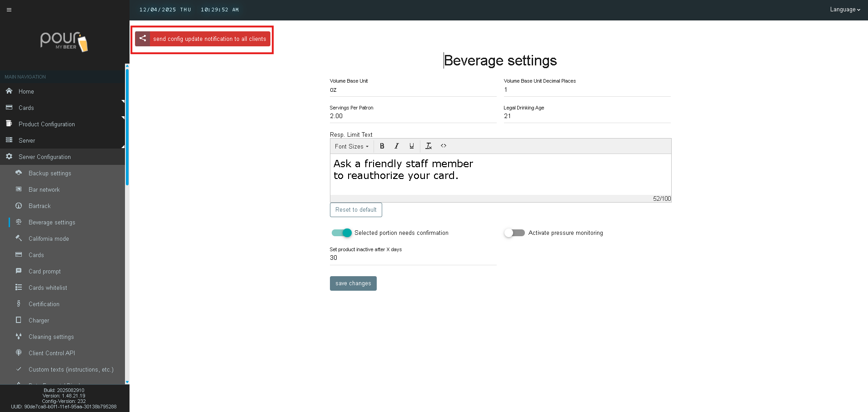Image resolution: width=868 pixels, height=412 pixels.
Task: Disable Selected portion needs confirmation toggle
Action: click(x=342, y=233)
